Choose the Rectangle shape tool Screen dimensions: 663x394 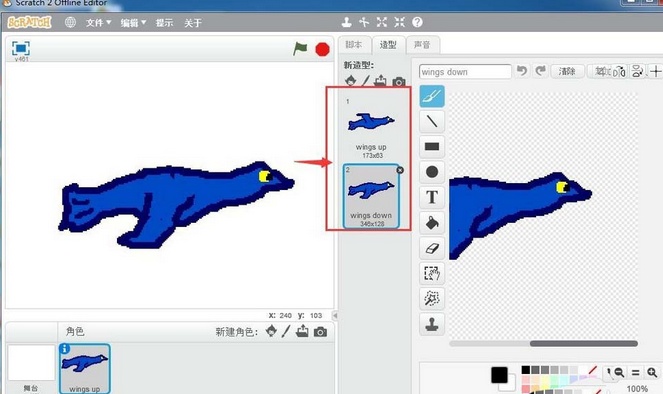432,147
